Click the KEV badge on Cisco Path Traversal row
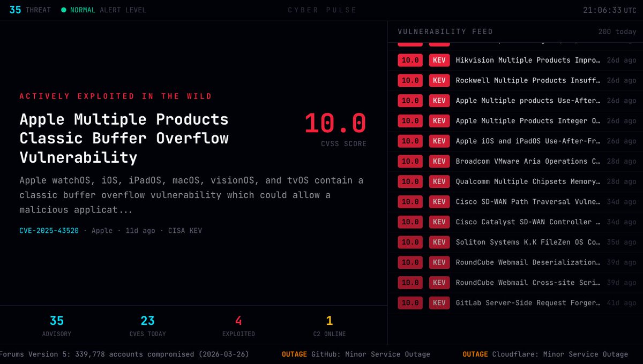 click(439, 202)
